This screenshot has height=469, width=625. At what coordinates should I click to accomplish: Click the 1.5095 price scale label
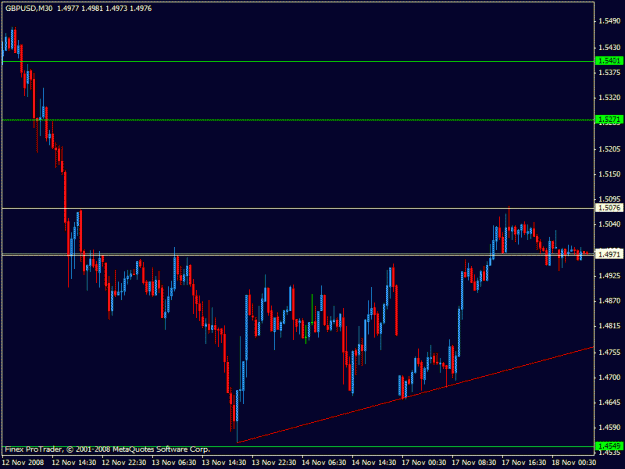(609, 199)
